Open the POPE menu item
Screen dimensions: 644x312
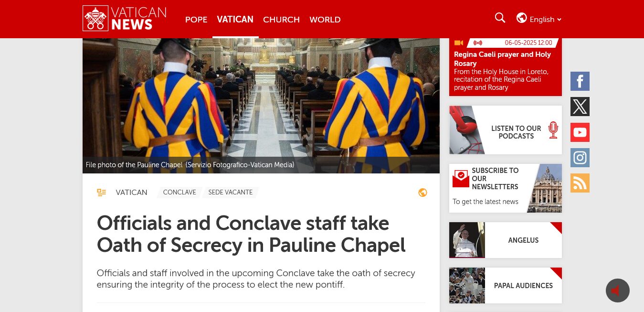click(x=196, y=20)
